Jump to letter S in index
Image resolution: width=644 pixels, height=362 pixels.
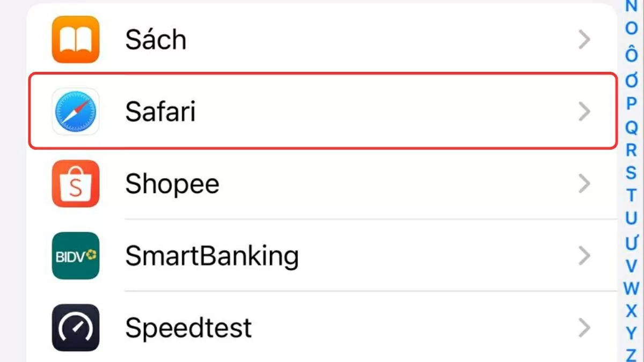click(632, 173)
